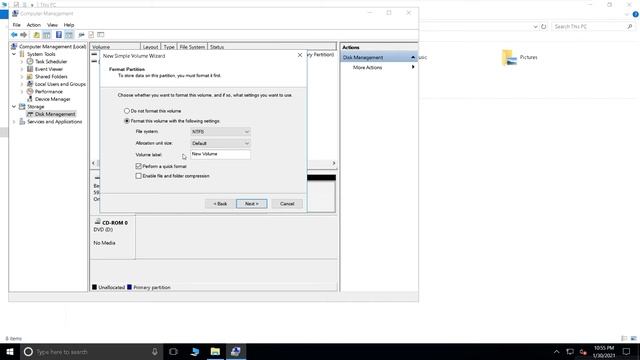Expand Services and Applications node
Screen dimensions: 640x360
click(14, 122)
